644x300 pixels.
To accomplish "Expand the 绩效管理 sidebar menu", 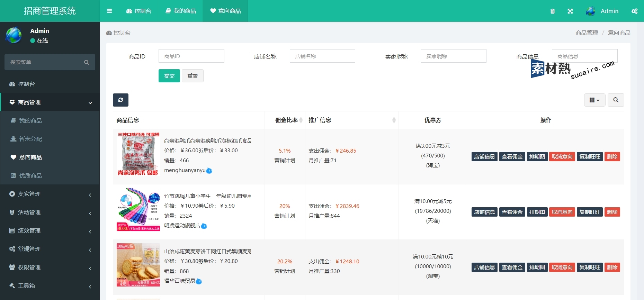I will (x=50, y=230).
